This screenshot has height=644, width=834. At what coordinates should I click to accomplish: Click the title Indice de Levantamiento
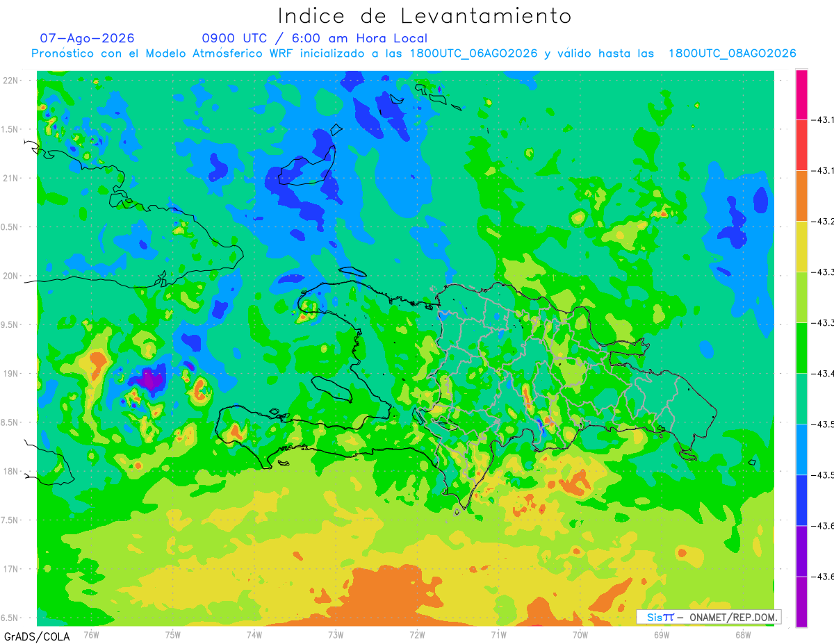coord(425,15)
